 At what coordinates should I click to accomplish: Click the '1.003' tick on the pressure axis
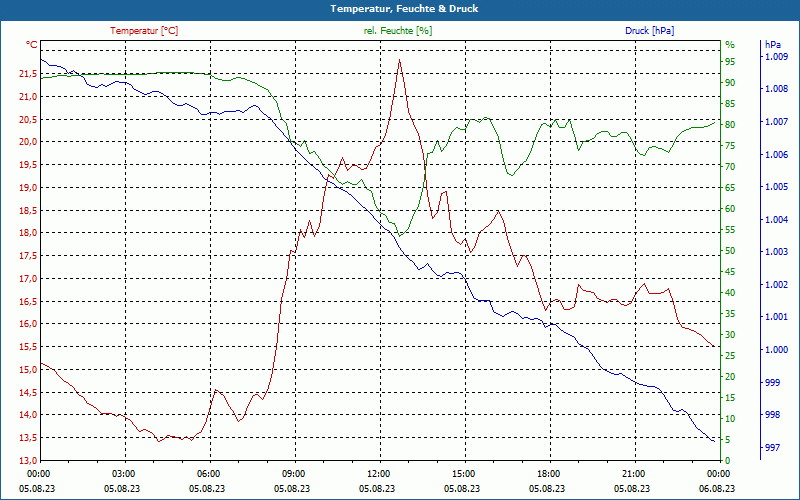[777, 252]
